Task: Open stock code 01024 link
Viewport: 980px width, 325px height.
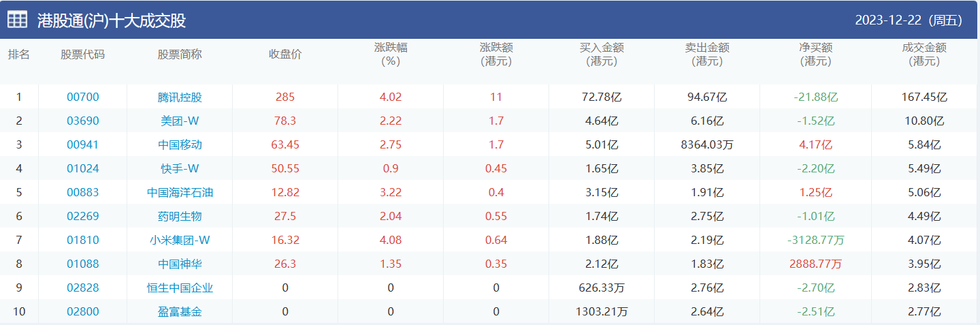Action: click(82, 168)
